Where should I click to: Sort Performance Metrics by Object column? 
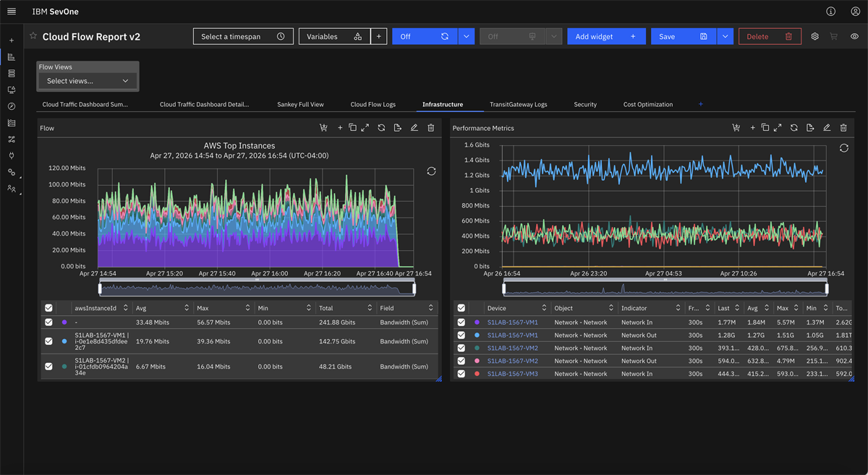coord(611,308)
